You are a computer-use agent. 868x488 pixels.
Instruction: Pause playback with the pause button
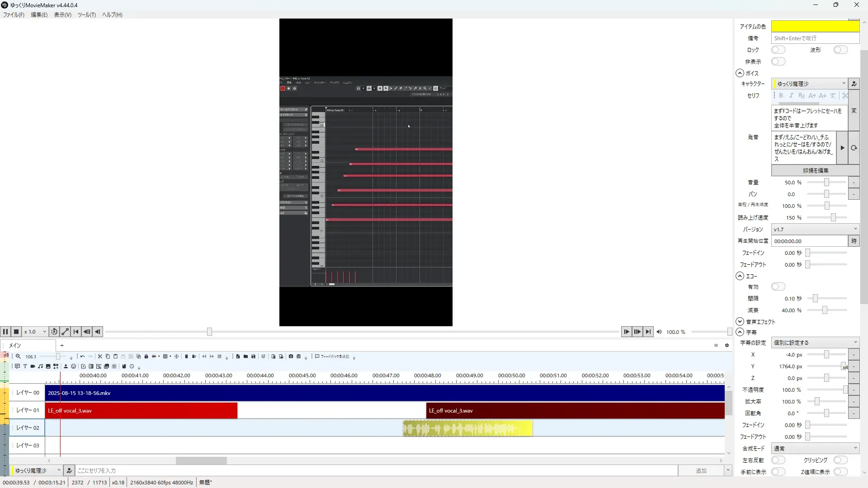tap(5, 332)
